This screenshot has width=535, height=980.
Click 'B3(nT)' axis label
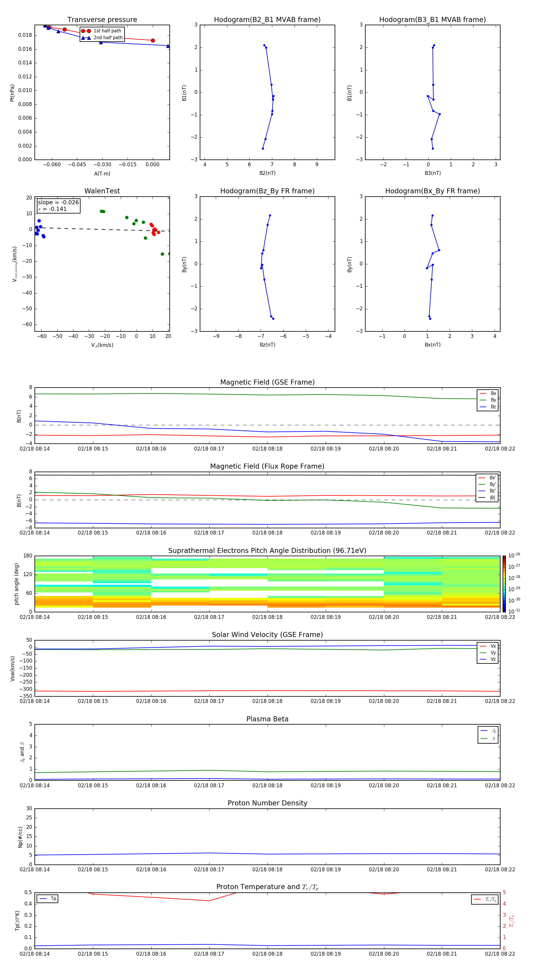pos(432,173)
